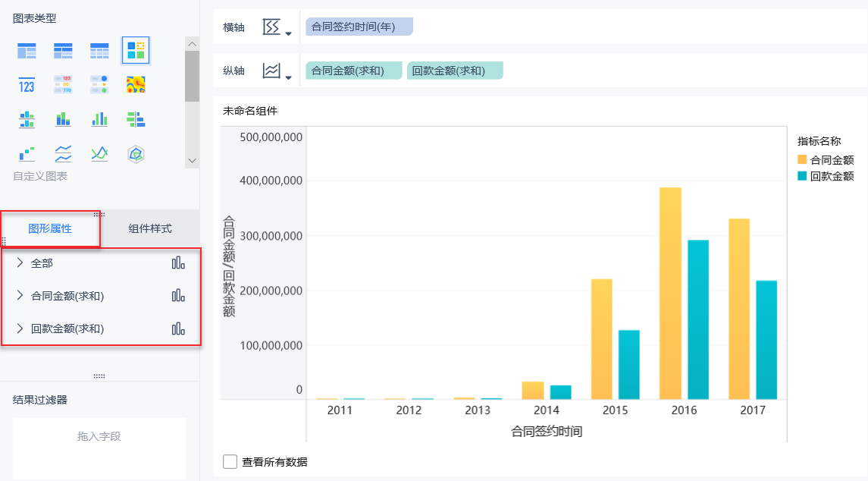868x481 pixels.
Task: Switch to the 图形属性 tab
Action: (50, 228)
